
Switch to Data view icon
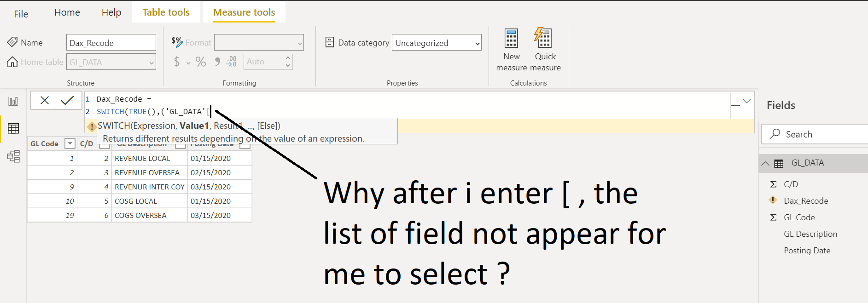click(x=13, y=128)
